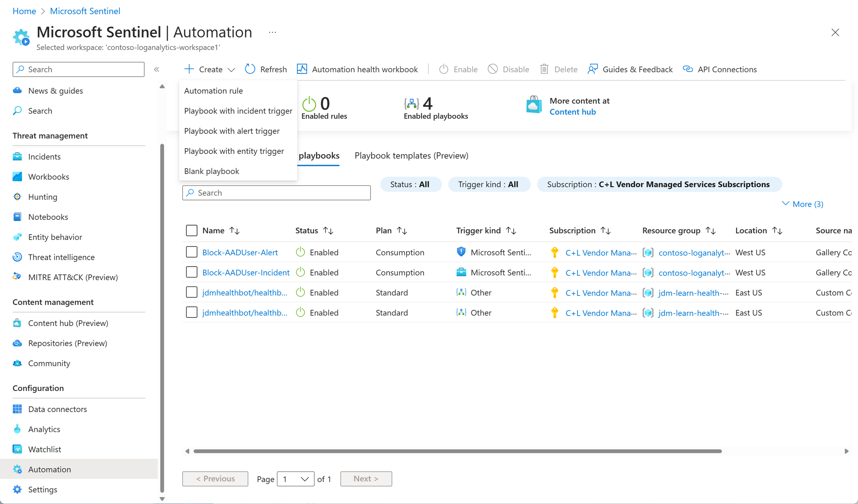Open the Block-AADUser-Incident playbook link

[x=246, y=273]
